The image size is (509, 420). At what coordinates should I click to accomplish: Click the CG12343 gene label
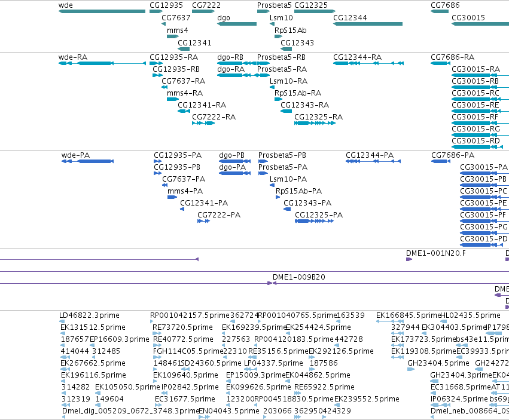coord(297,43)
